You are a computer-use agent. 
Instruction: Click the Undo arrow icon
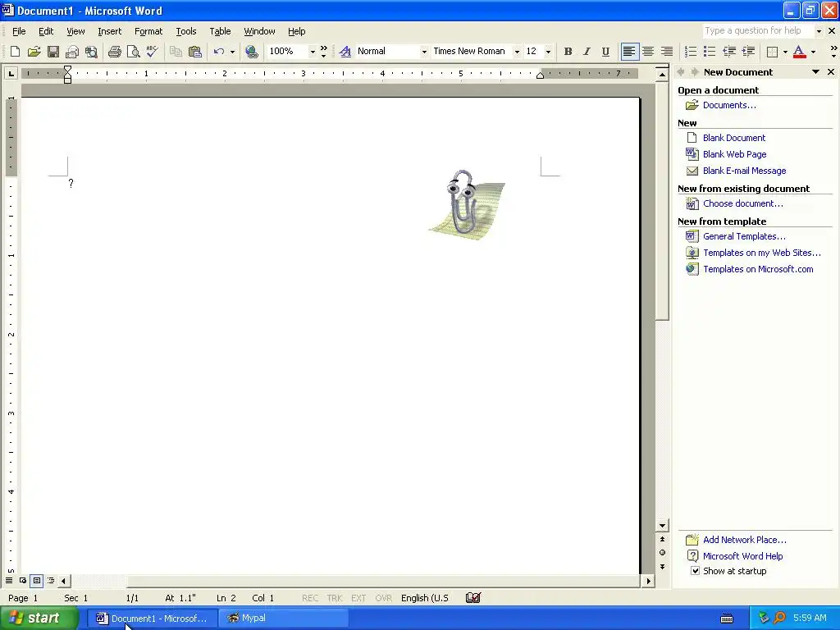[x=218, y=52]
